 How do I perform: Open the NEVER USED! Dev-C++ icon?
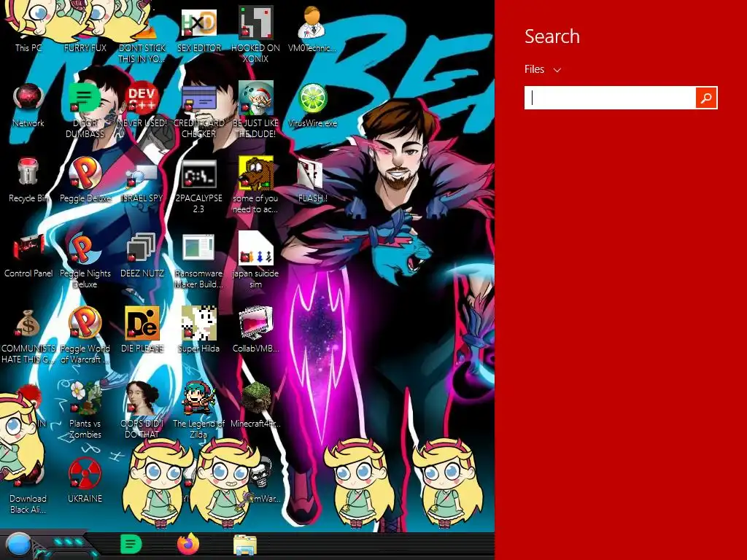click(x=142, y=98)
